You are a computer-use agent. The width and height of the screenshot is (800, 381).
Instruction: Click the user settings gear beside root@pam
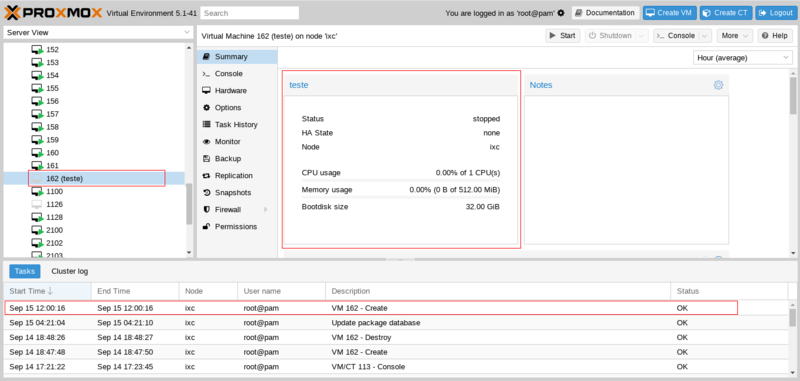(x=561, y=13)
